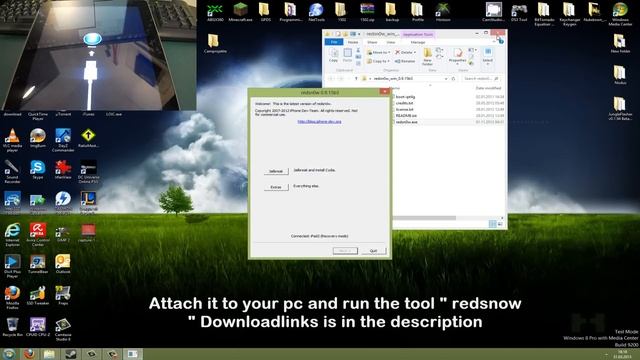This screenshot has height=360, width=640.
Task: Expand the address bar history dropdown
Action: coord(446,78)
